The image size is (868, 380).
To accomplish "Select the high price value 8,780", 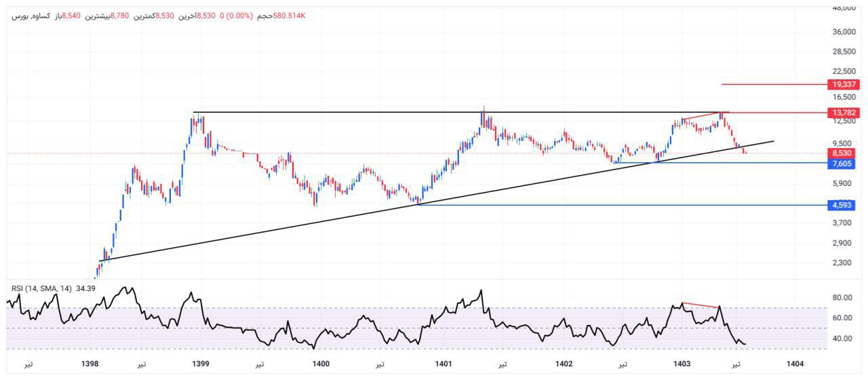I will point(120,16).
